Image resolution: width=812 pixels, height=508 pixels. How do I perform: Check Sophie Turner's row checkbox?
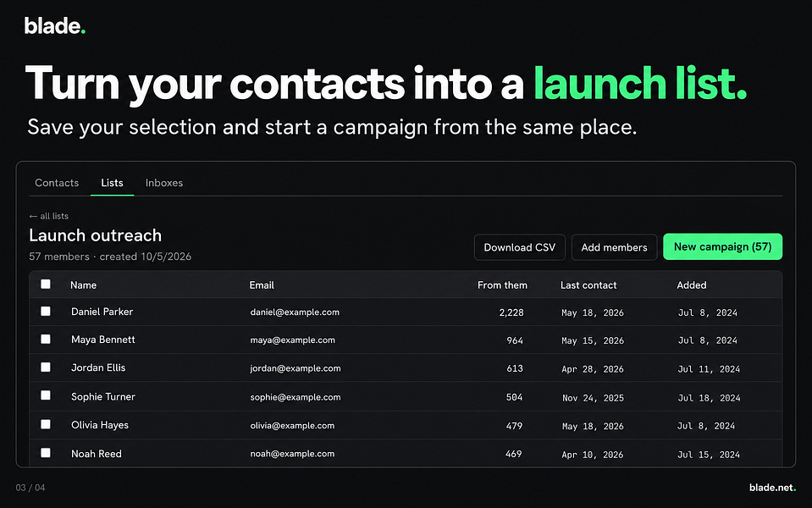(x=46, y=395)
